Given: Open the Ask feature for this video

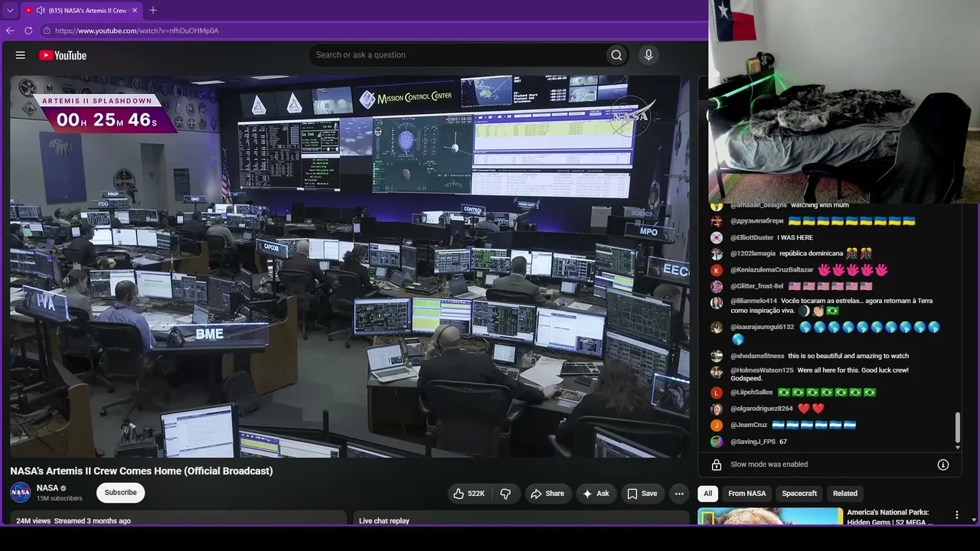Looking at the screenshot, I should click(596, 494).
